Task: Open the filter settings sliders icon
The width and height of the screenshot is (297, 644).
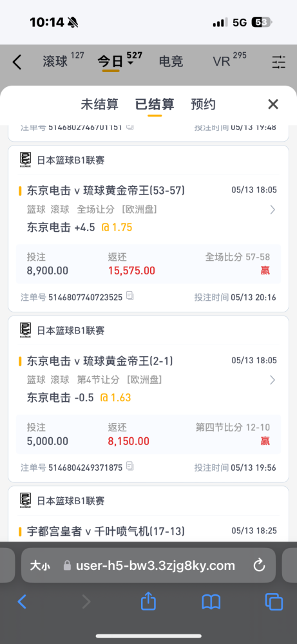Action: click(x=278, y=62)
